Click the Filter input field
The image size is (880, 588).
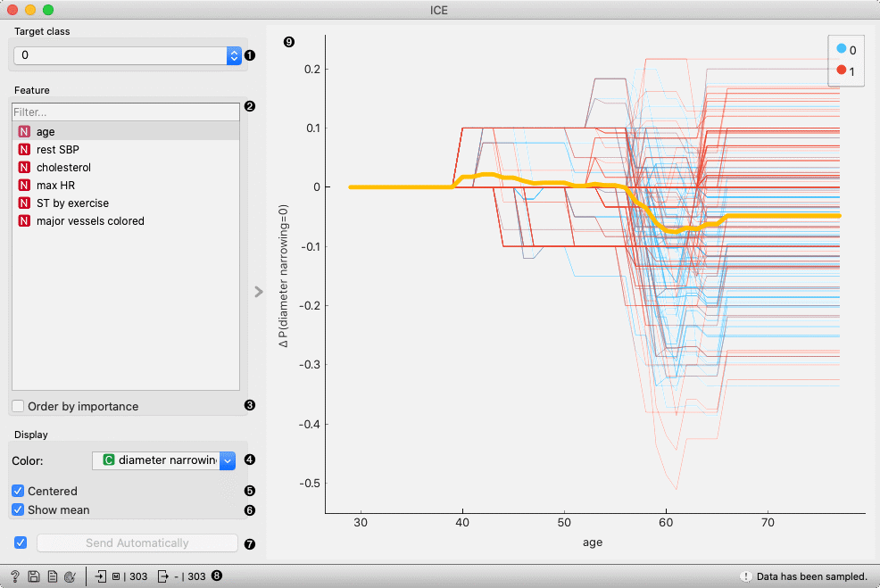coord(125,112)
